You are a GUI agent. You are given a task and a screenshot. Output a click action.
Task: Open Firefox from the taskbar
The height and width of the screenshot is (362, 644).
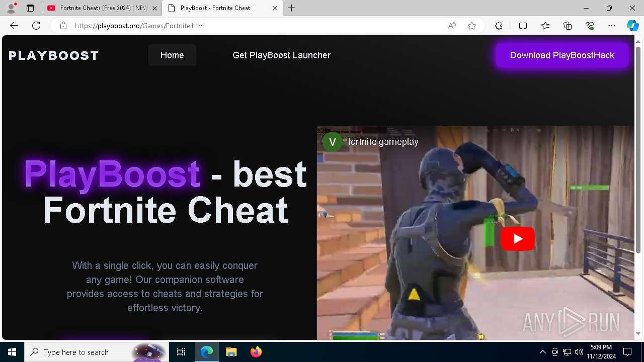pos(256,352)
